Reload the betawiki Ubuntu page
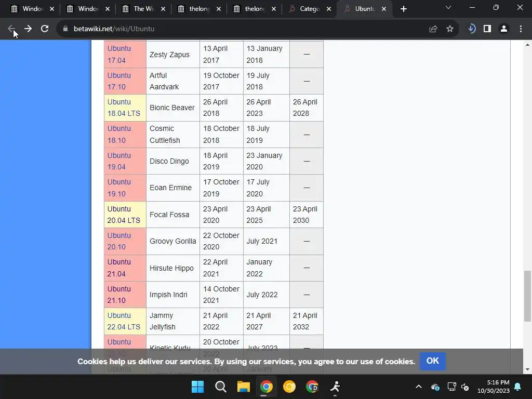This screenshot has width=532, height=399. pyautogui.click(x=45, y=29)
